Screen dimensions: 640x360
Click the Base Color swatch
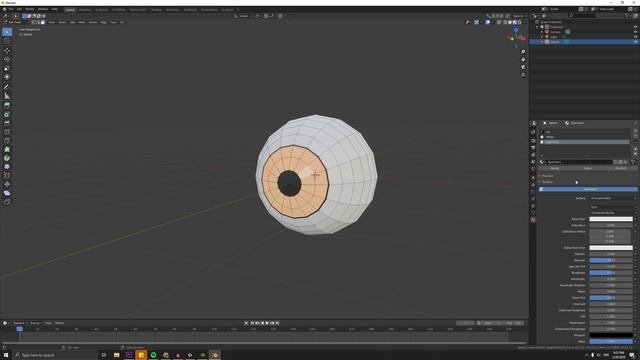point(611,219)
